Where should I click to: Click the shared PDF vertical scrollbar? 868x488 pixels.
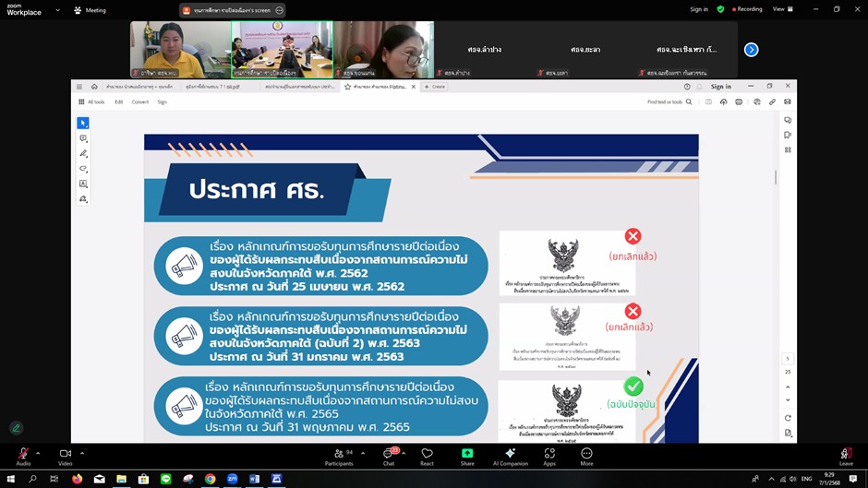coord(776,177)
